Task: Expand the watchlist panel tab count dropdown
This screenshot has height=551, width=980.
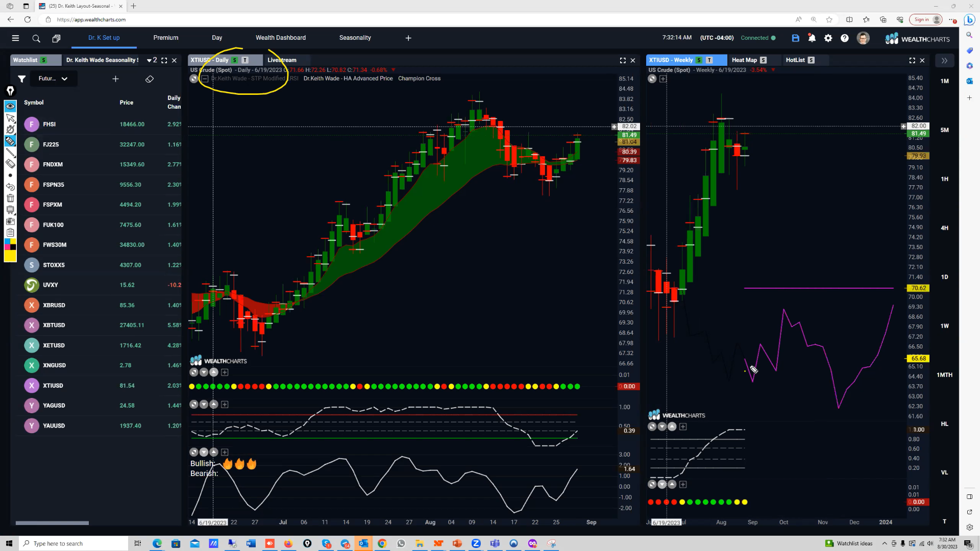Action: [x=152, y=60]
